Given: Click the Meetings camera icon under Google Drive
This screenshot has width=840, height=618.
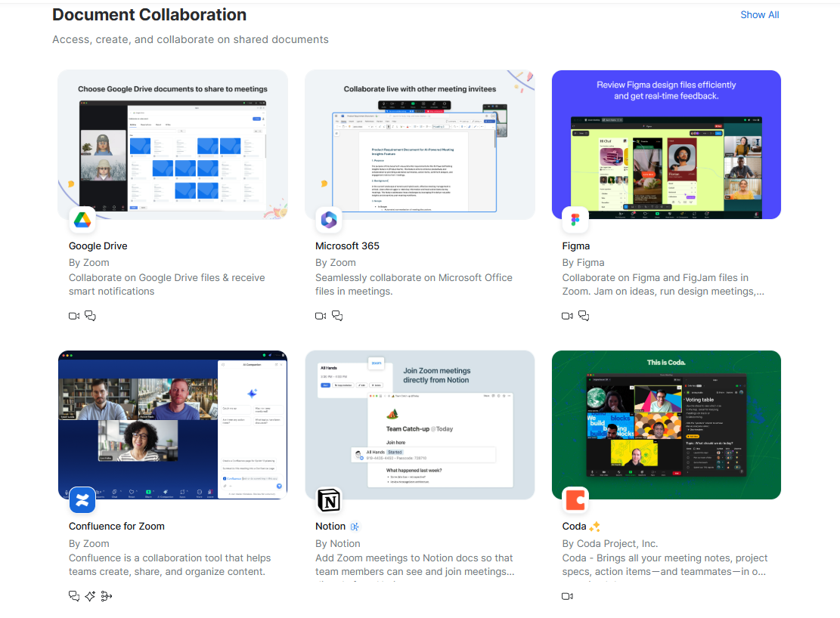Looking at the screenshot, I should tap(73, 316).
